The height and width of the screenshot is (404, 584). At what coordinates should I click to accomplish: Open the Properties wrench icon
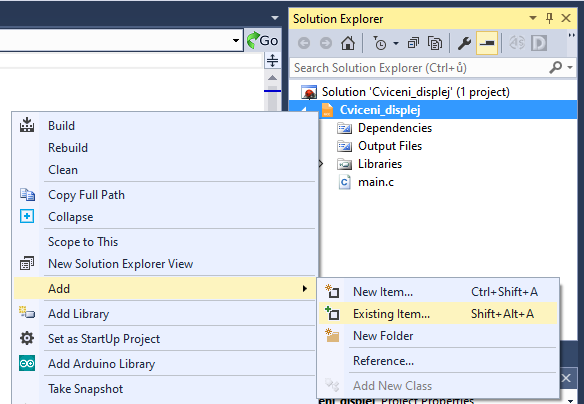pos(464,43)
